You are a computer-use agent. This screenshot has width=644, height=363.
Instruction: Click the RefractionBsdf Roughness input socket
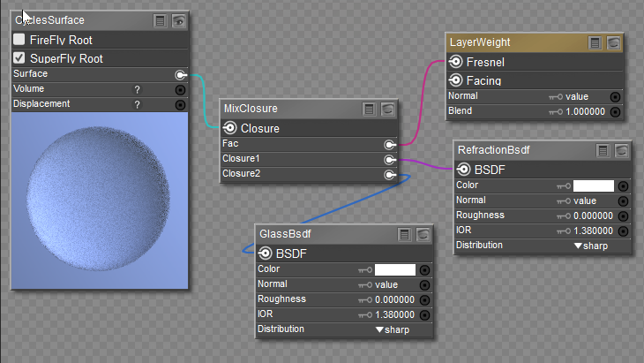tap(623, 216)
